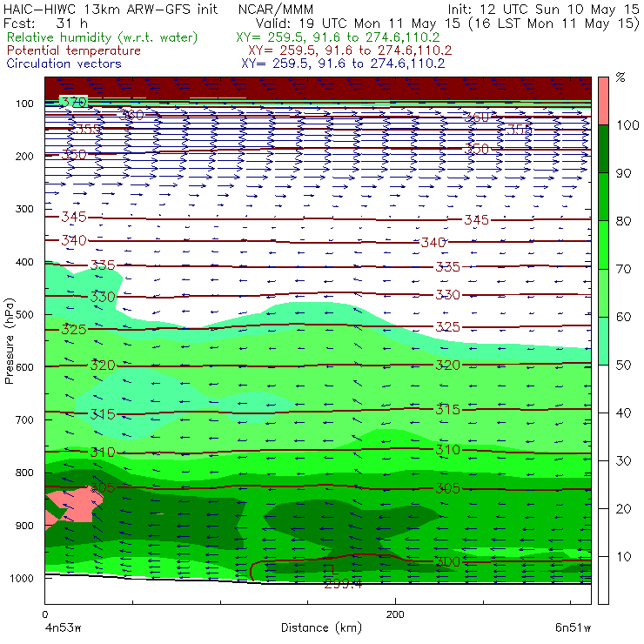Click the '200' distance axis tick label
The width and height of the screenshot is (644, 644).
(x=395, y=614)
